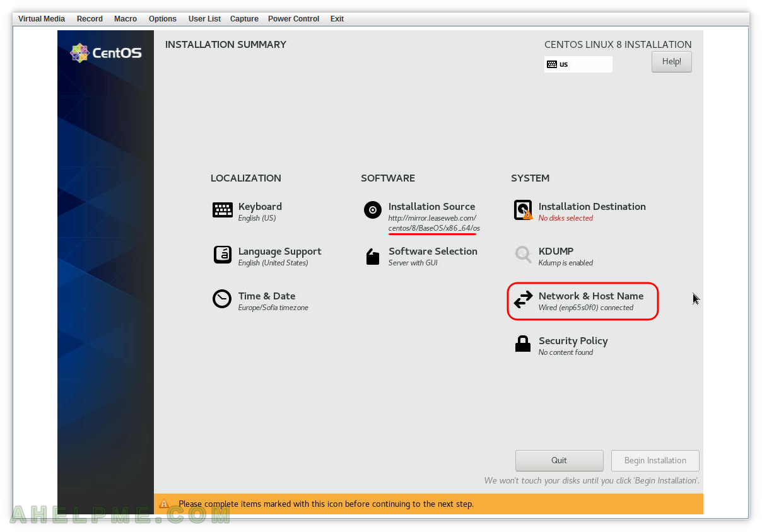
Task: Open the Record menu
Action: click(x=90, y=19)
